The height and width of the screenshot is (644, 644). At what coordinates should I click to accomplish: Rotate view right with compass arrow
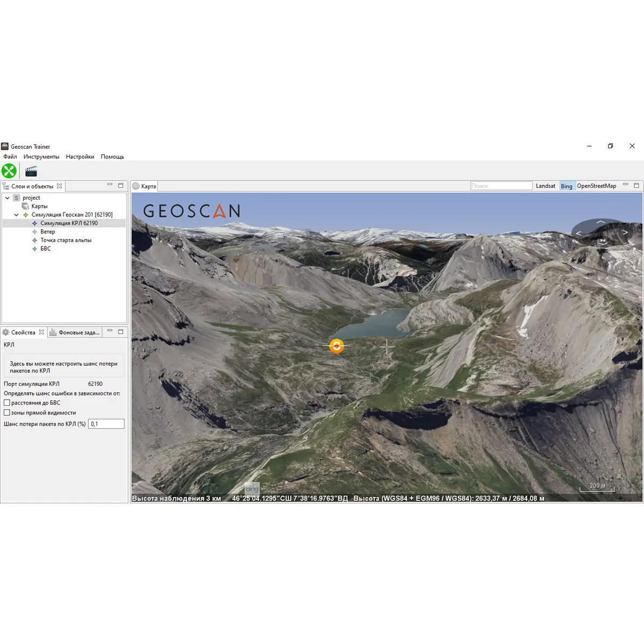point(625,232)
